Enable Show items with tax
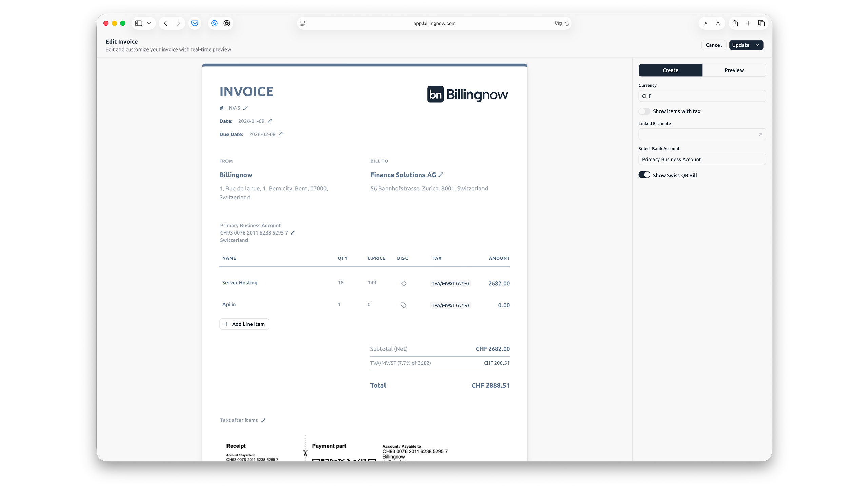Image resolution: width=868 pixels, height=488 pixels. (645, 111)
